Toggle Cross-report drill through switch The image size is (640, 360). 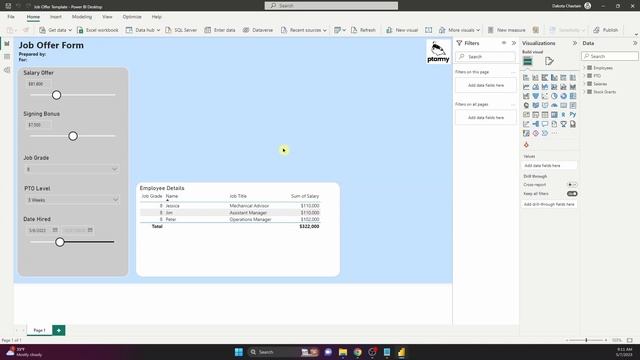pos(572,185)
